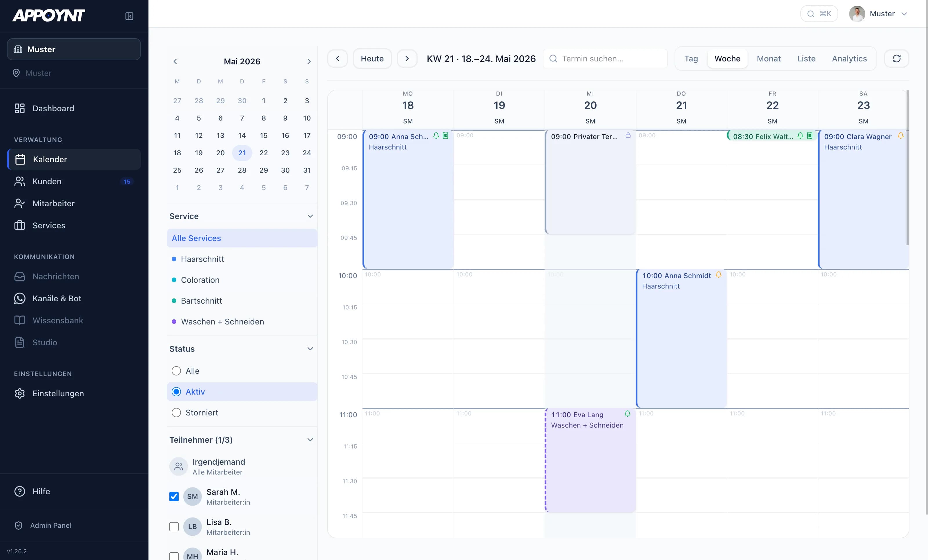Switch to the Analytics view tab

(x=849, y=59)
